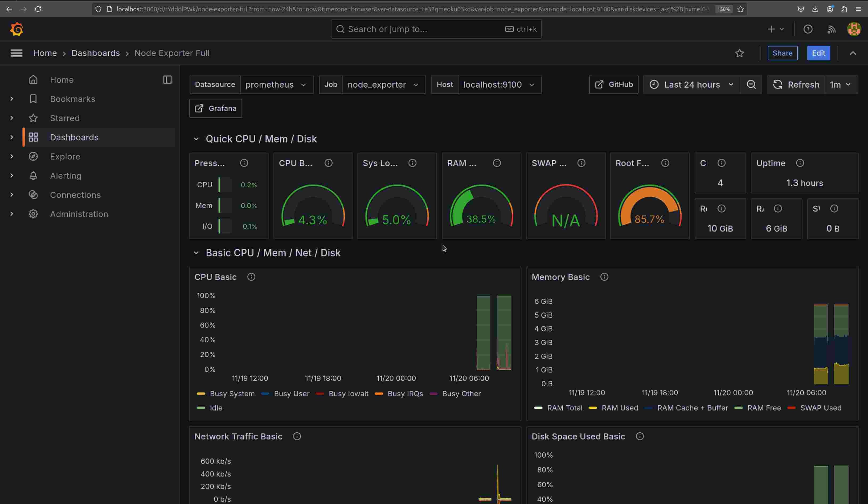Open the GitHub link button
The image size is (868, 504).
coord(613,84)
